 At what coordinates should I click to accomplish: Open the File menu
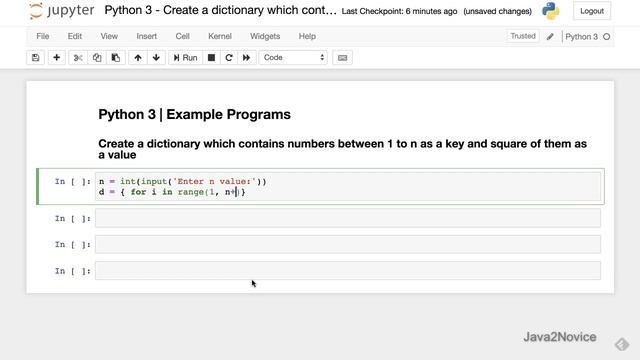(42, 36)
